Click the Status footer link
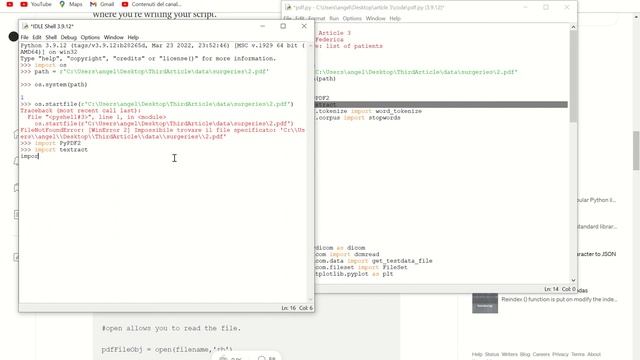 tap(492, 354)
